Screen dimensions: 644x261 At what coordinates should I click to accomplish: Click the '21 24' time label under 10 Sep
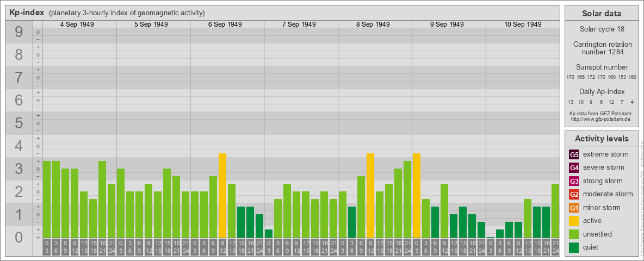pyautogui.click(x=555, y=247)
